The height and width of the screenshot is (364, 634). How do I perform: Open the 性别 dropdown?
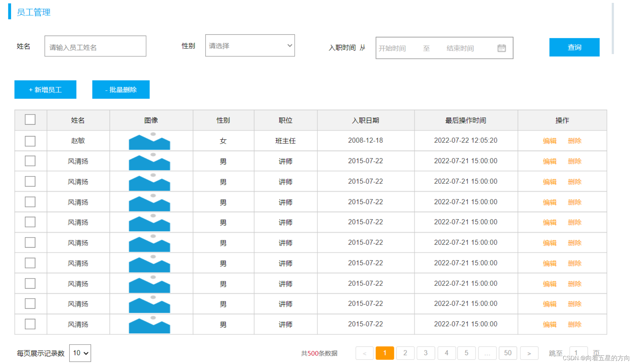250,45
